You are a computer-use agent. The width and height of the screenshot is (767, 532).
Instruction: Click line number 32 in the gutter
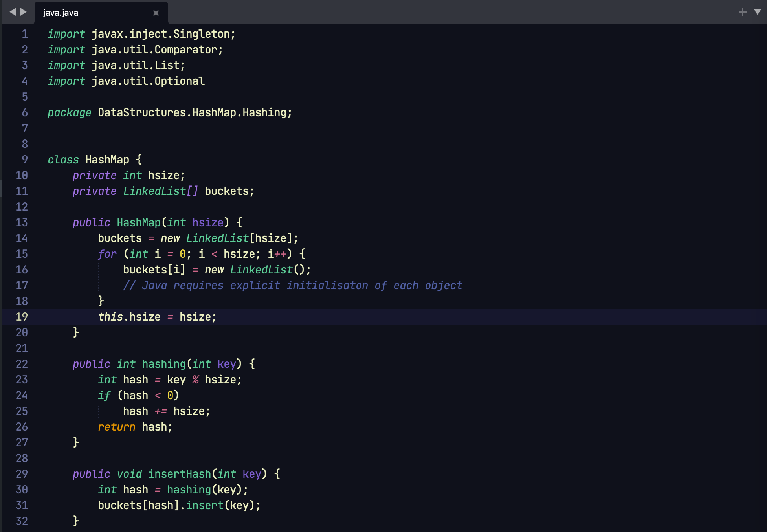tap(22, 521)
